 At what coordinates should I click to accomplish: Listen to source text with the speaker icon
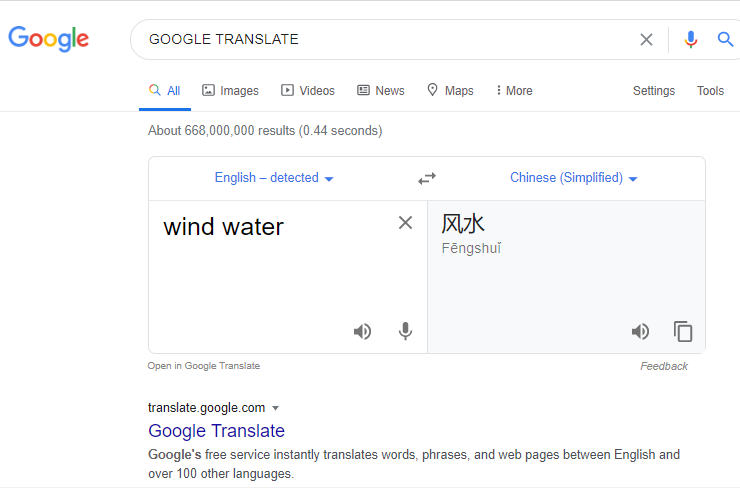click(x=362, y=331)
